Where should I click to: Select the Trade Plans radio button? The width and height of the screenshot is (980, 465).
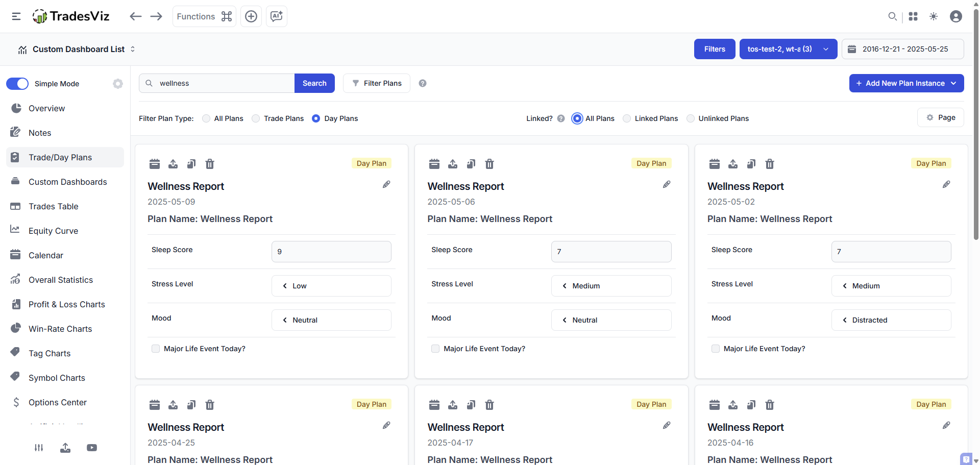255,118
